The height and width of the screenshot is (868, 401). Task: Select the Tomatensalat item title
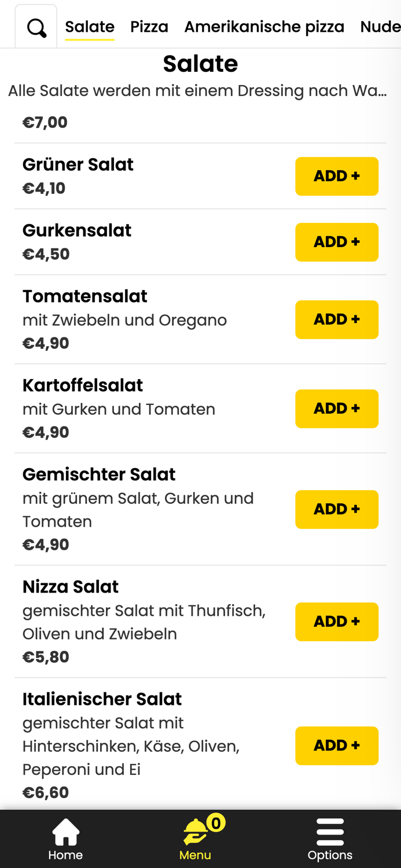(x=84, y=296)
